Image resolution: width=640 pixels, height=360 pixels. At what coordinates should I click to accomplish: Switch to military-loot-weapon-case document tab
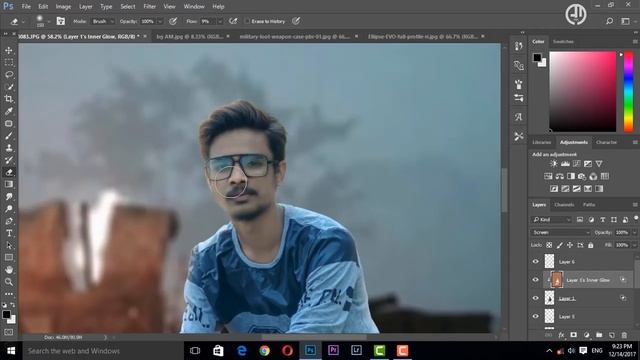295,36
